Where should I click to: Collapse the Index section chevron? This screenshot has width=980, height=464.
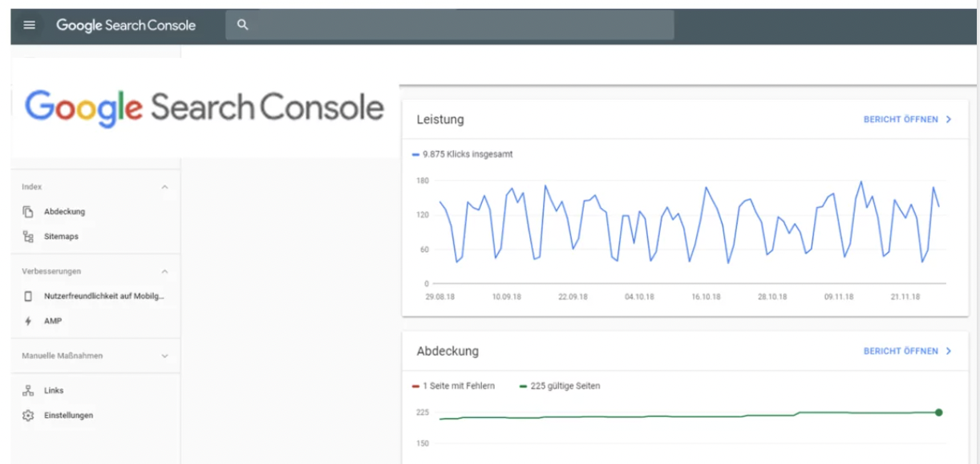(165, 187)
